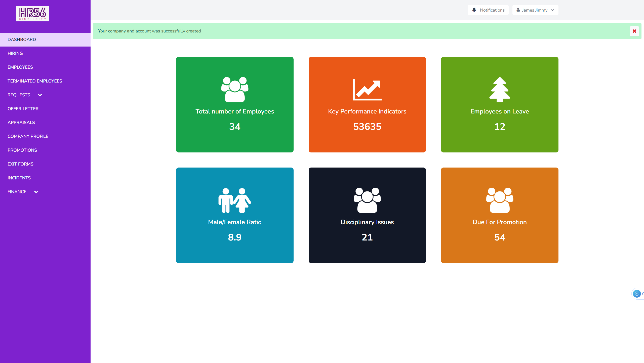Click the blue S chat widget icon
The width and height of the screenshot is (644, 363).
click(637, 294)
